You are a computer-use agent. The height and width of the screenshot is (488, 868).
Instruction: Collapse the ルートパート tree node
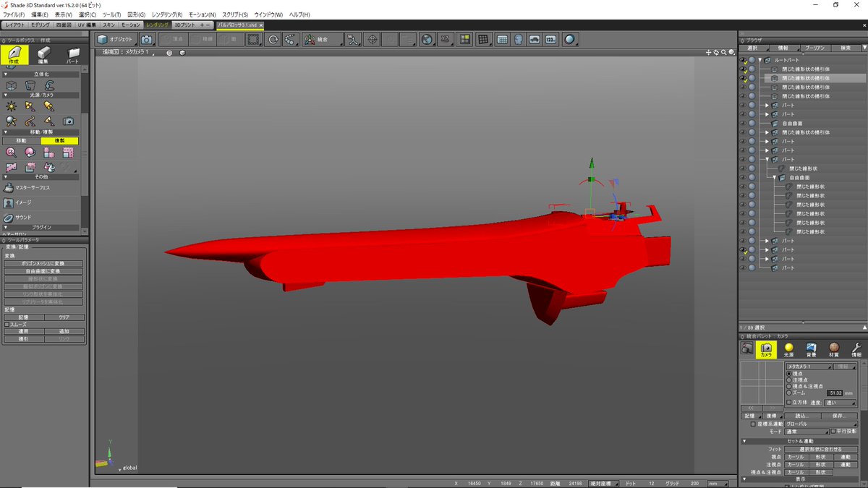tap(760, 60)
